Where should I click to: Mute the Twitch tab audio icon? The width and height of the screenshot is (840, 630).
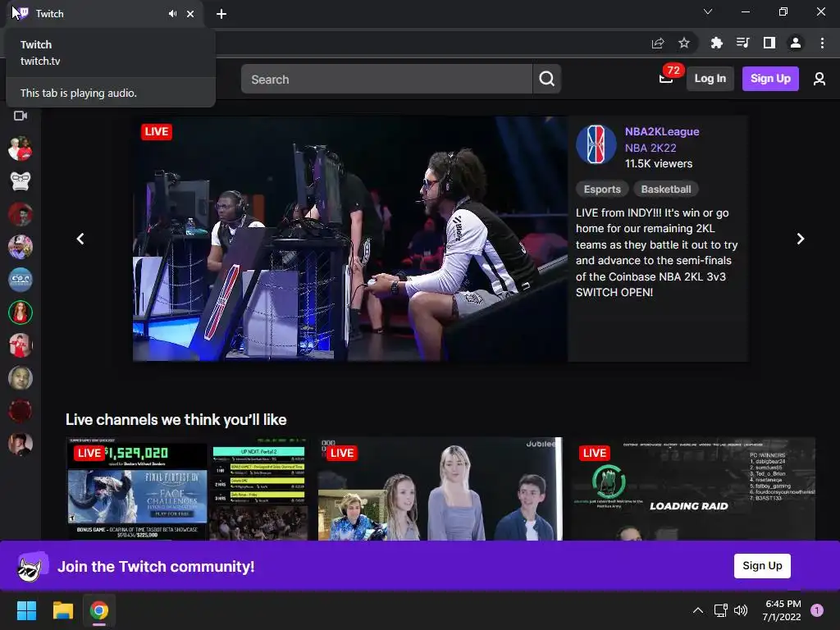[172, 14]
